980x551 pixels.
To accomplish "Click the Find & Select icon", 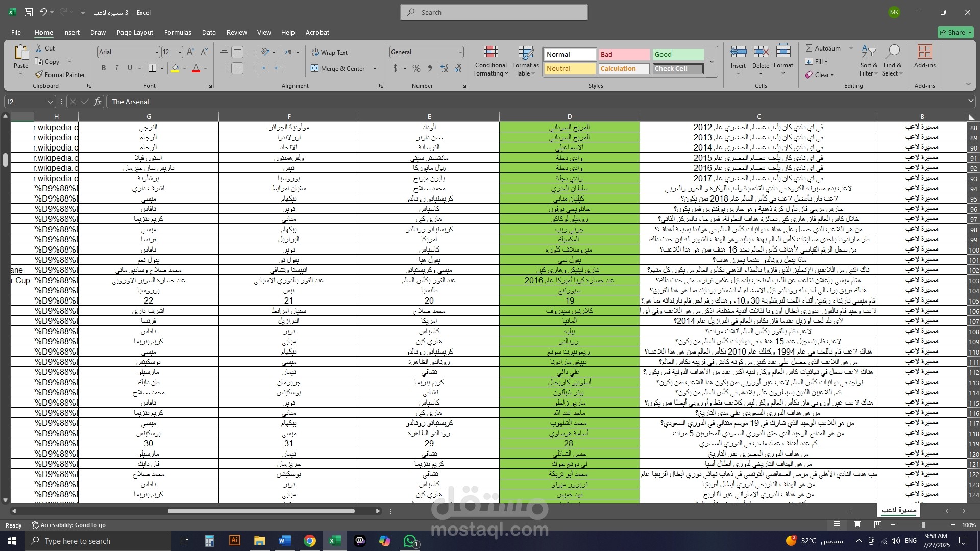I will [x=892, y=52].
